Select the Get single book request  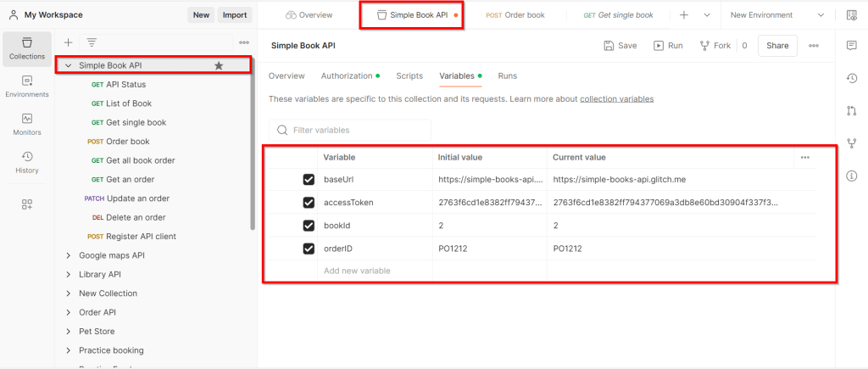point(136,122)
